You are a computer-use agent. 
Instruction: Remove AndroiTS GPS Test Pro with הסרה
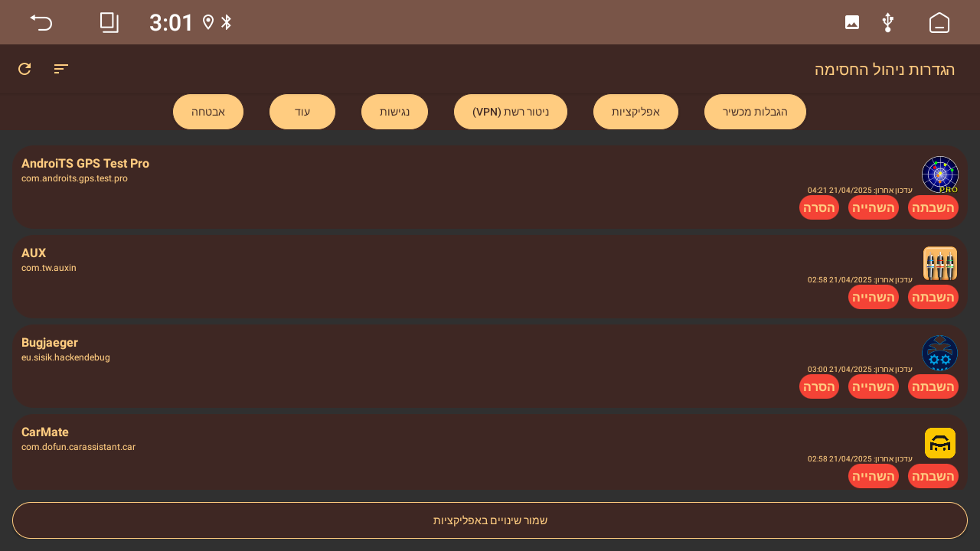tap(819, 207)
